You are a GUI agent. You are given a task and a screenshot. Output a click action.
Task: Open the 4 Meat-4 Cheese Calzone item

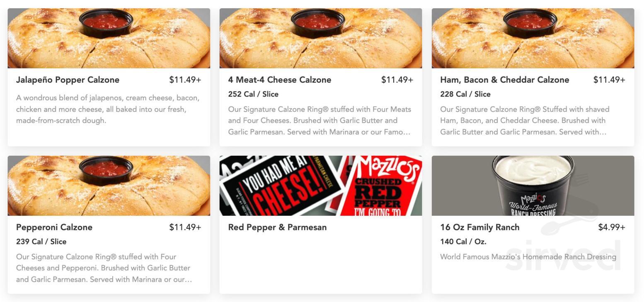point(280,80)
